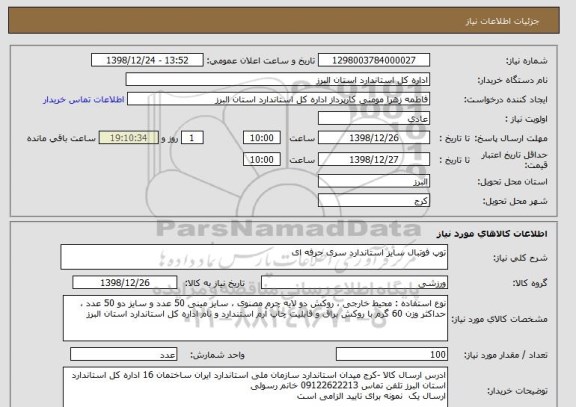
Task: Click the remaining time counter 19:10:34
Action: 129,138
